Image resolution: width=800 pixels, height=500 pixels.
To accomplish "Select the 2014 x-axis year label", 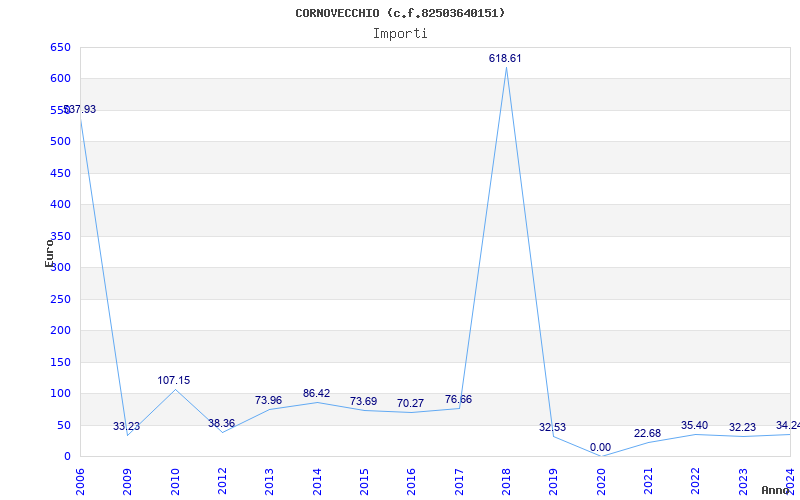I will pos(317,483).
